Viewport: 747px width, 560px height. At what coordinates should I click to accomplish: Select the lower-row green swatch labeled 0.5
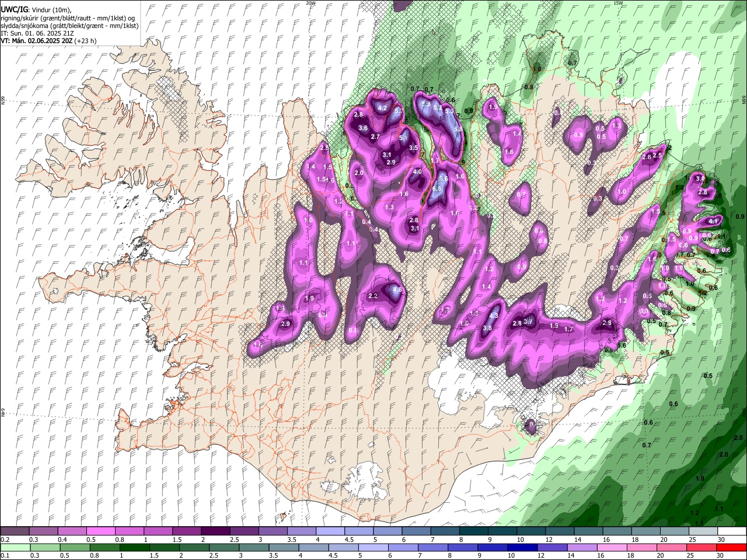[75, 547]
